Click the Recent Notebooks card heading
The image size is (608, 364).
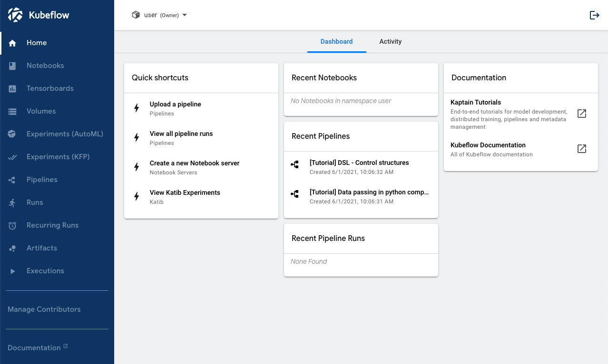point(324,77)
